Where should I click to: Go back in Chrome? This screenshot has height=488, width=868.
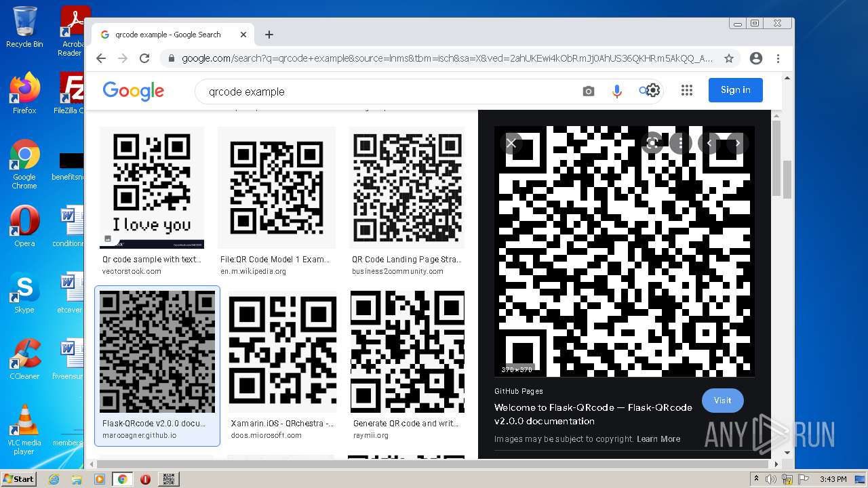tap(101, 58)
